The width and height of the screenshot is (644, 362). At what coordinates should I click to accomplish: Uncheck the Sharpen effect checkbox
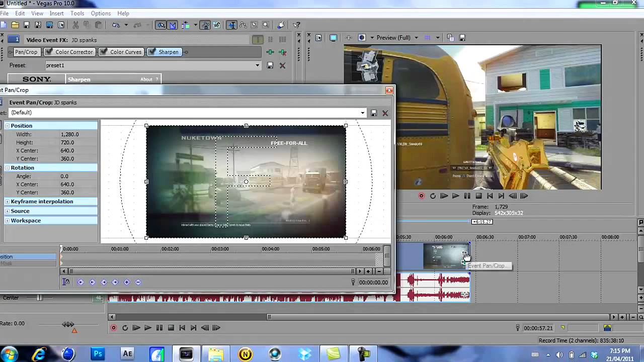[152, 52]
